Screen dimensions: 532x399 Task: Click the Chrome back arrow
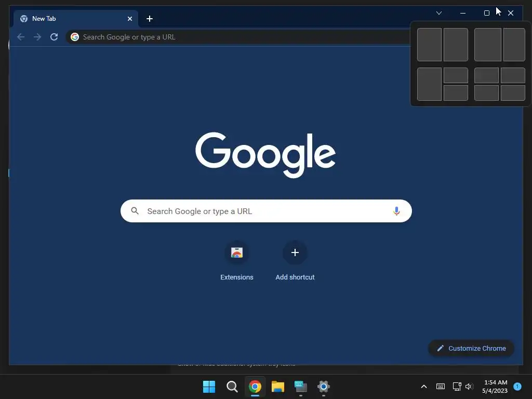tap(21, 37)
